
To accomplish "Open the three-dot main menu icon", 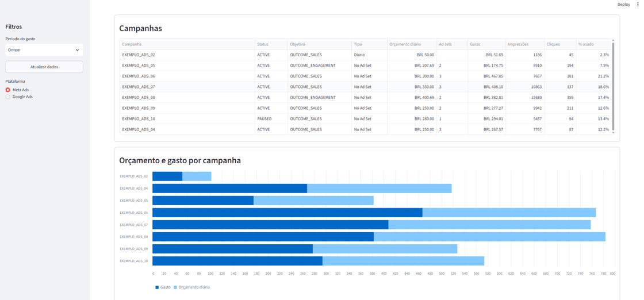I will [638, 4].
